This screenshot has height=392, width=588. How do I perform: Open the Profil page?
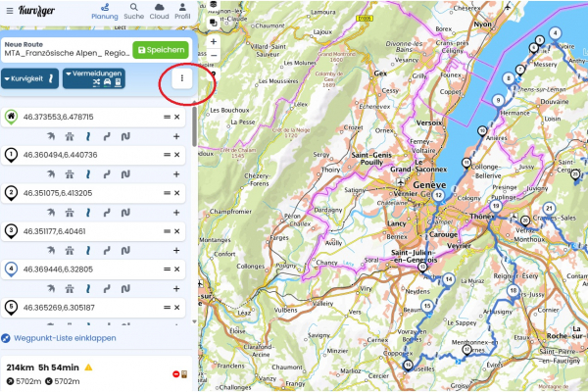click(182, 11)
